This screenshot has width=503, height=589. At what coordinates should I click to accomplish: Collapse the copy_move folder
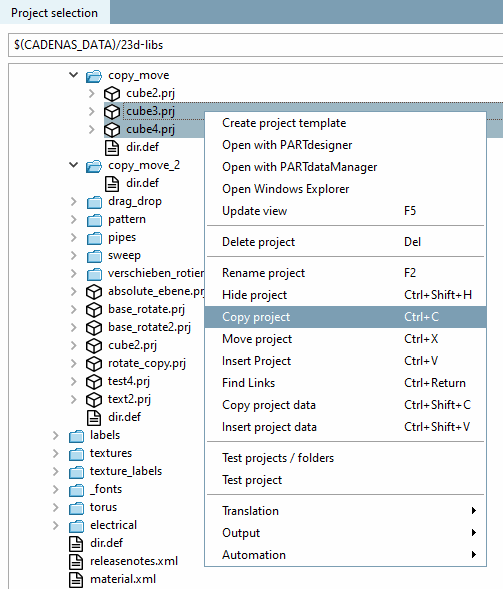[74, 75]
